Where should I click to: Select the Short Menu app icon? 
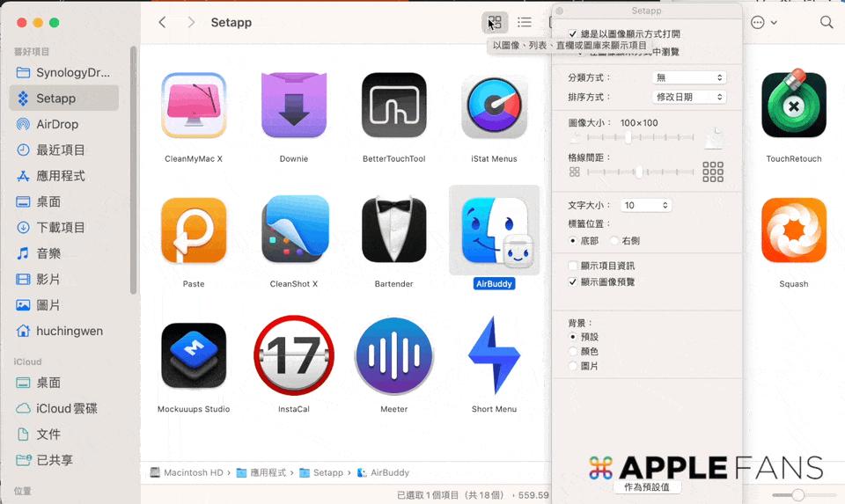coord(494,355)
